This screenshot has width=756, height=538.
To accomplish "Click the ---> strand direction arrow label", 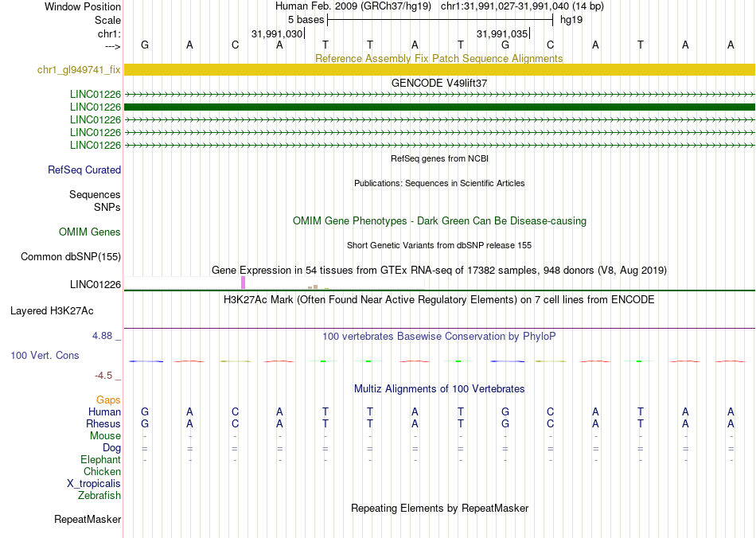I will 113,46.
